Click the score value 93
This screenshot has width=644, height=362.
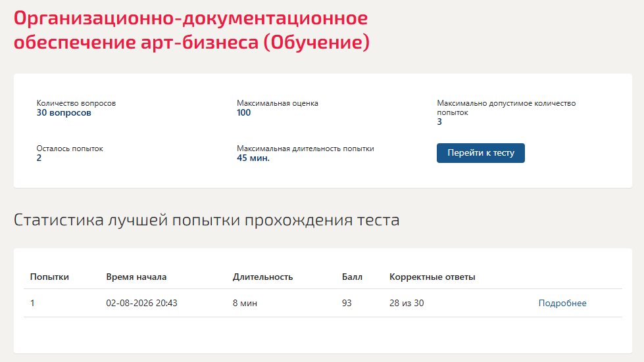coord(347,303)
